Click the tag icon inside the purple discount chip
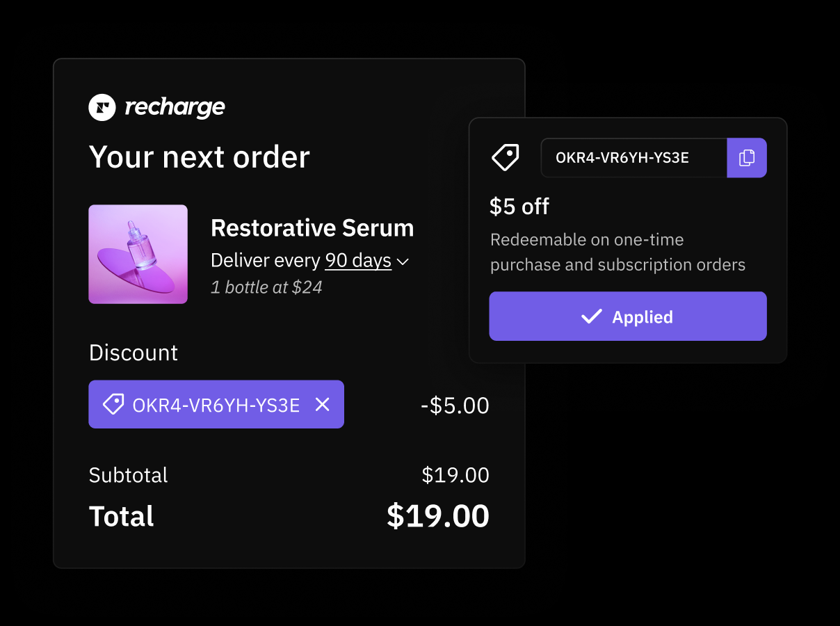Viewport: 840px width, 626px height. 113,404
